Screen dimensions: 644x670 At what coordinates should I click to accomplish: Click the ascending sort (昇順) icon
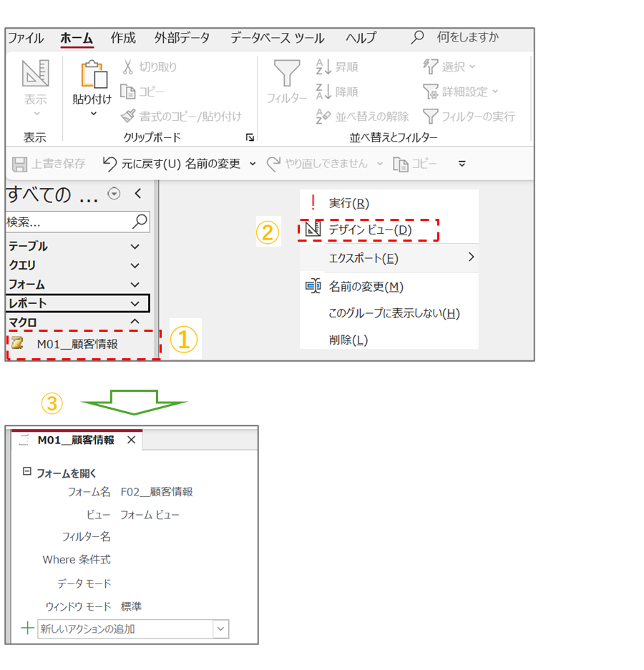pos(323,67)
